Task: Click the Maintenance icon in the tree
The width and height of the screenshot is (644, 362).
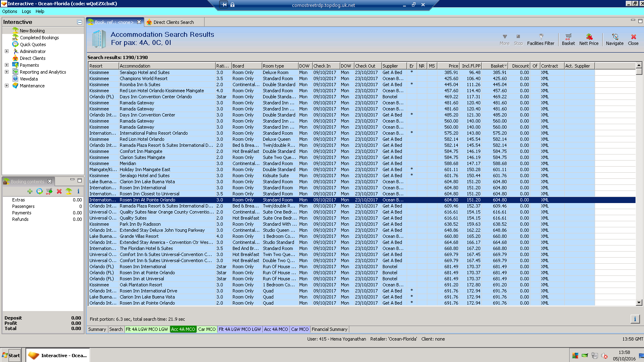Action: click(x=15, y=85)
